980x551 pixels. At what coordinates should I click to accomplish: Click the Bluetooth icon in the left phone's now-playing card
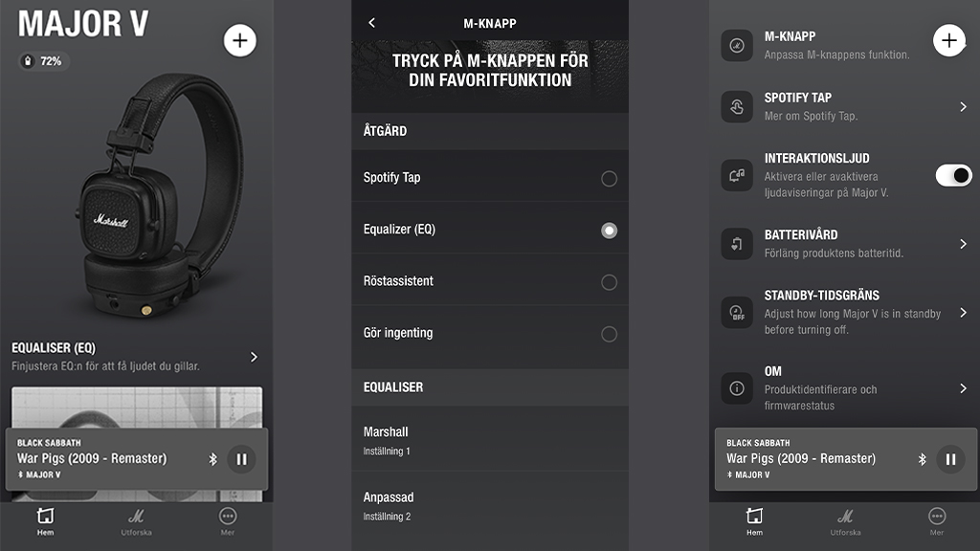pos(212,459)
